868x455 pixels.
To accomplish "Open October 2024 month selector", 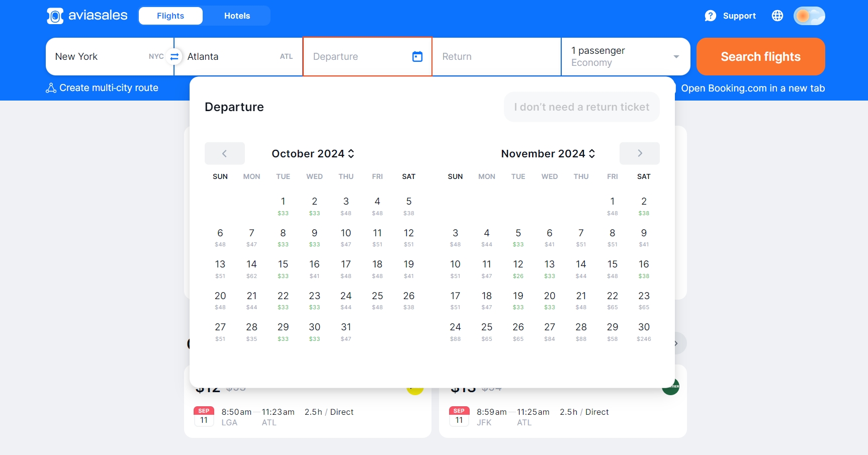I will click(x=313, y=154).
